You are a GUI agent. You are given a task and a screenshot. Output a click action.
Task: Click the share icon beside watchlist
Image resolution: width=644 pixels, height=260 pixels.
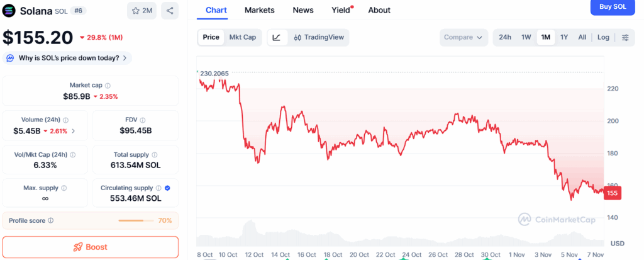(170, 11)
